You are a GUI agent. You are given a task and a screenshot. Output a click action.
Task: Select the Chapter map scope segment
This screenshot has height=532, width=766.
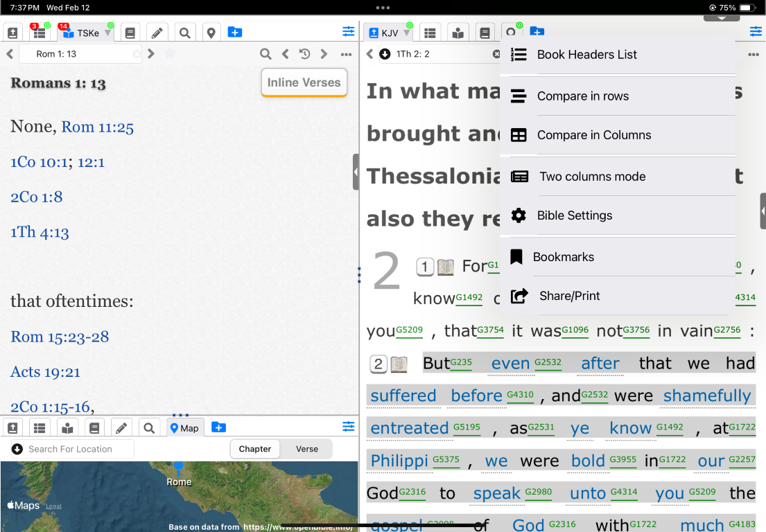tap(255, 449)
